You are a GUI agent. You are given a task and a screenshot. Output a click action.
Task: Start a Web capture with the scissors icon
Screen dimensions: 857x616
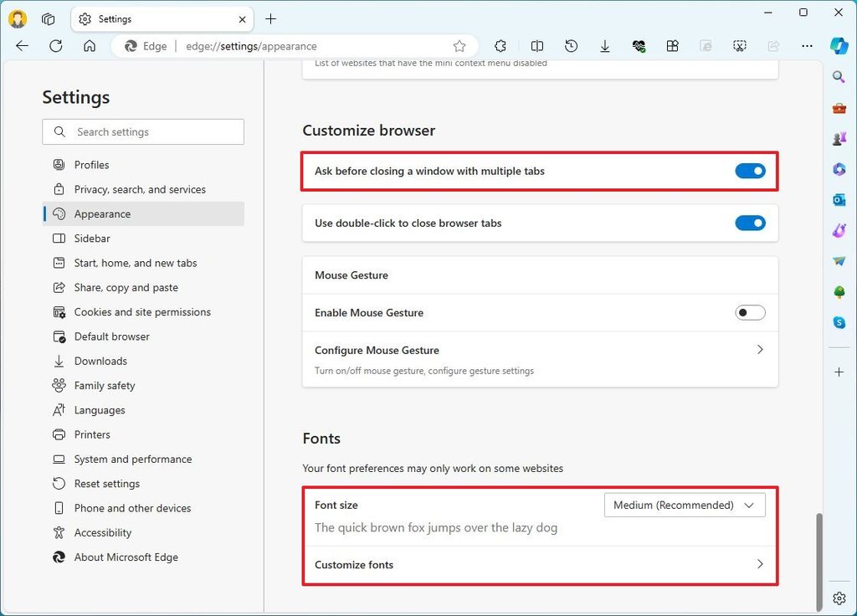click(739, 46)
